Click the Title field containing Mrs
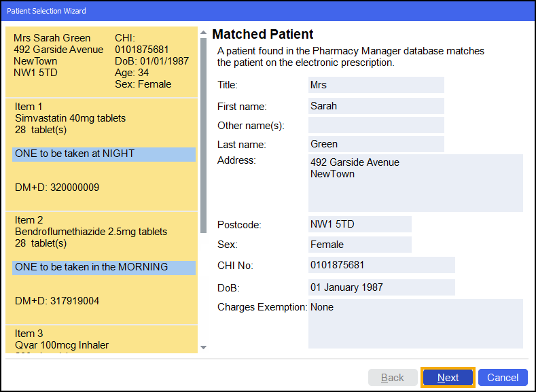Image resolution: width=536 pixels, height=392 pixels. 376,85
